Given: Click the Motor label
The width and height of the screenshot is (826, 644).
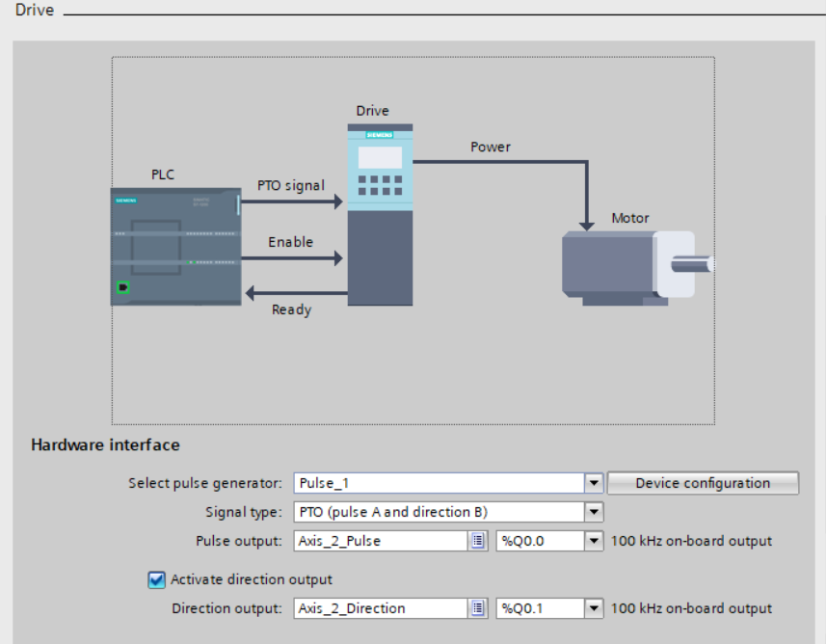Looking at the screenshot, I should 630,218.
